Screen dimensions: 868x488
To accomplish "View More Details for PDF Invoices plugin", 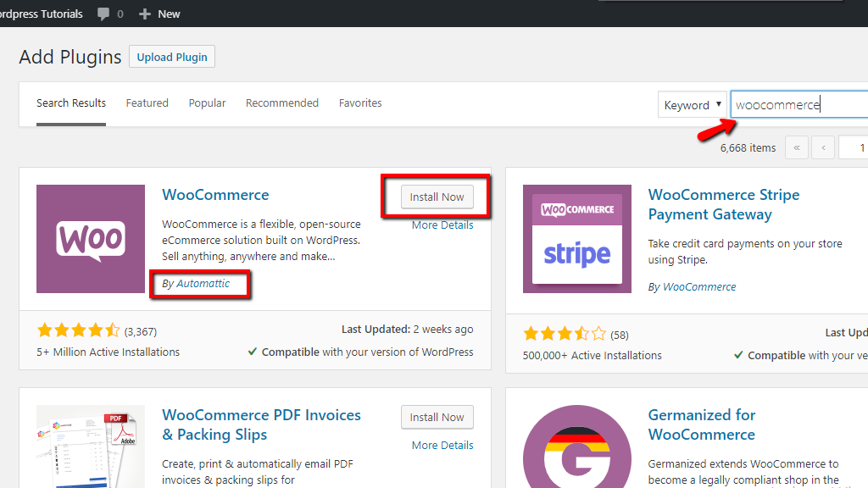I will coord(442,446).
